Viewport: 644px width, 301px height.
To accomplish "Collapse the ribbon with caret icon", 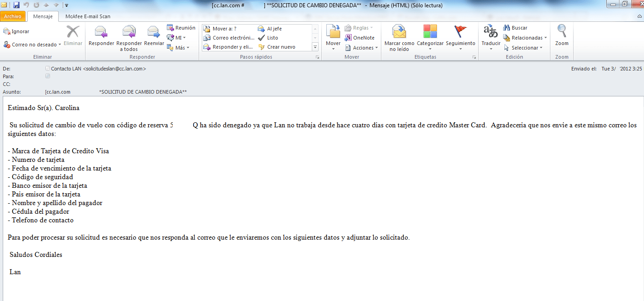I will [639, 16].
